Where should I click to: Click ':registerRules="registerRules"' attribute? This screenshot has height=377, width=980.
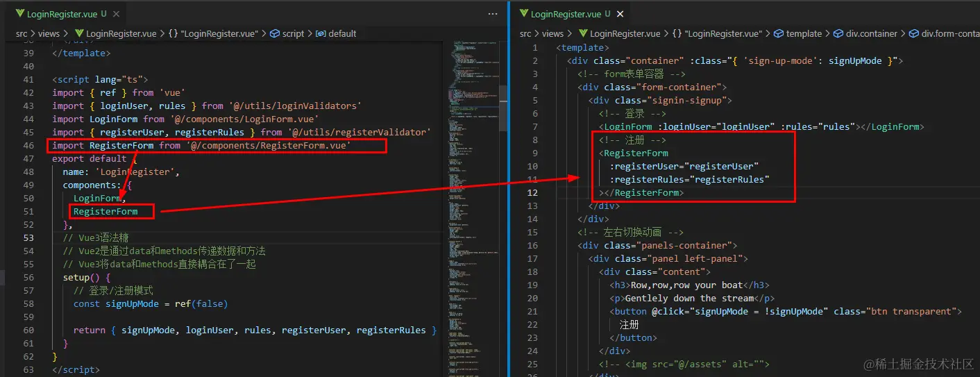click(690, 180)
